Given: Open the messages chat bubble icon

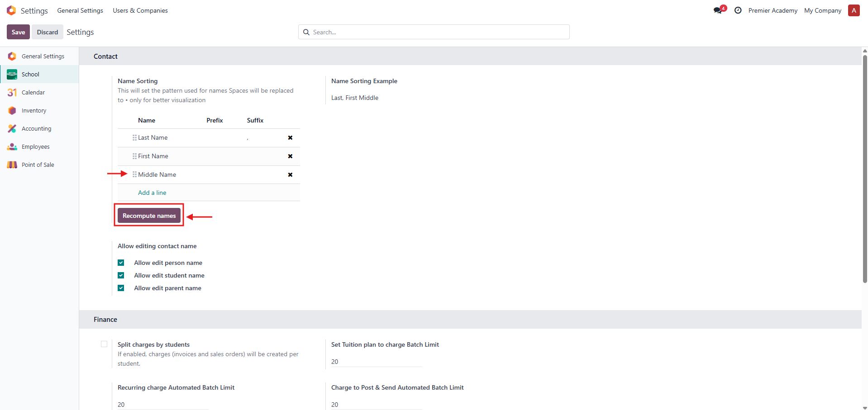Looking at the screenshot, I should (718, 10).
